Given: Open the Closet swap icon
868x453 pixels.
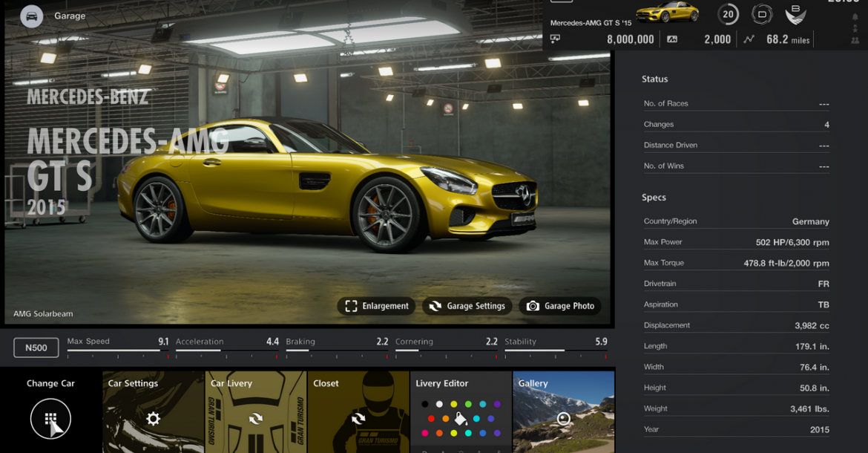Looking at the screenshot, I should tap(358, 419).
